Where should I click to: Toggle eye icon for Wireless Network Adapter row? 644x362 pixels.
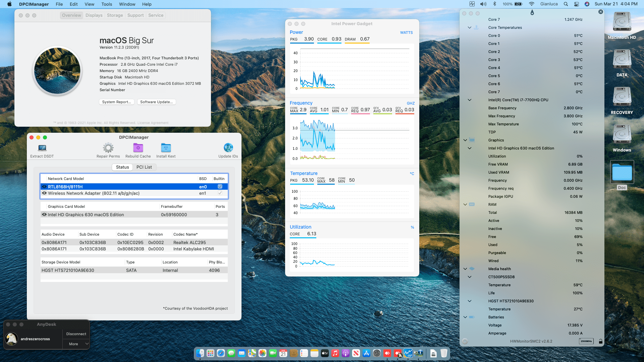(44, 193)
